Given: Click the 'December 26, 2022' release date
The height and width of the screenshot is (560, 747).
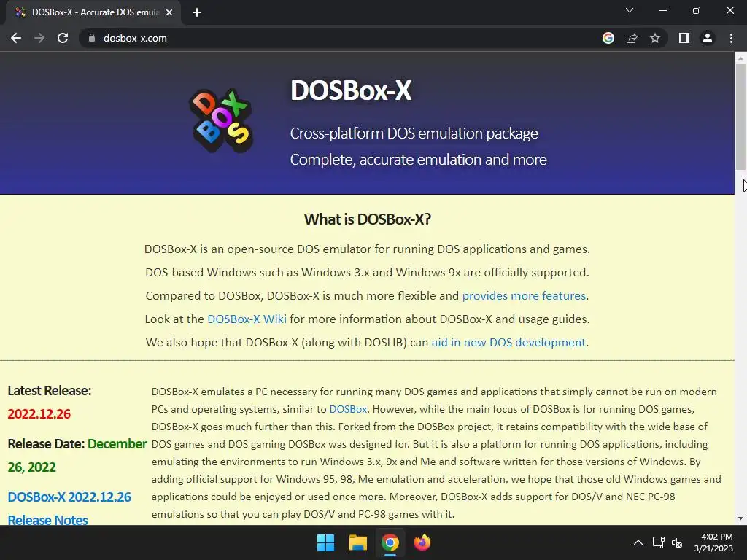Looking at the screenshot, I should (77, 455).
